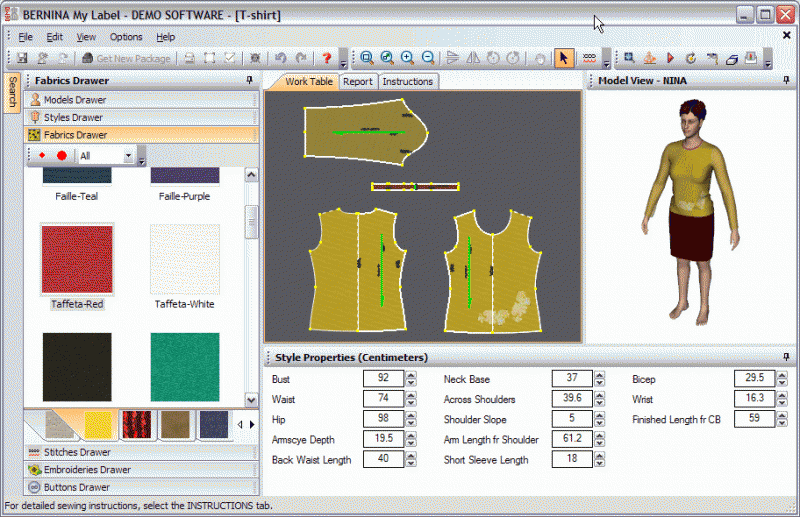
Task: Click the dress model figure icon
Action: point(649,58)
